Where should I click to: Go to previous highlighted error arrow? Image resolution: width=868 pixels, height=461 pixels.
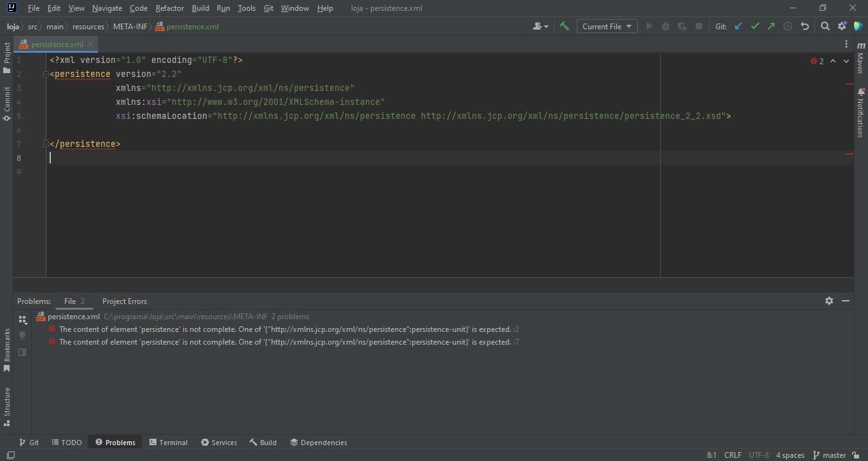[833, 61]
